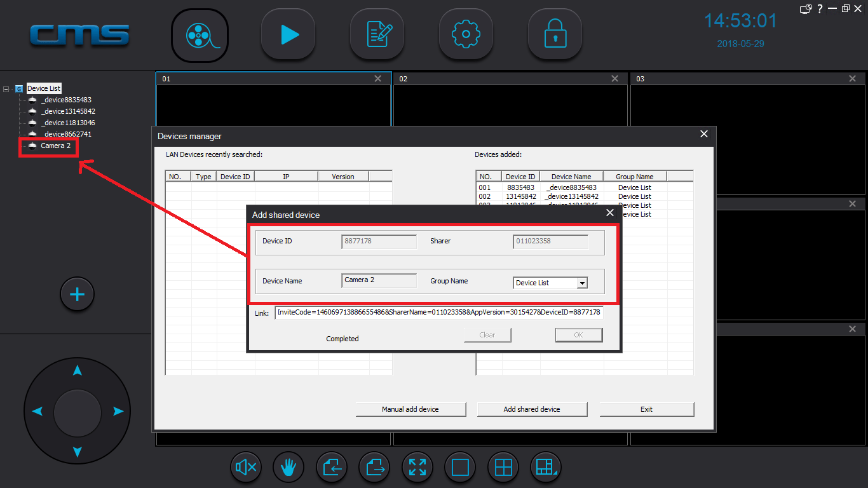Screen dimensions: 868x488
Task: Select the four-view grid layout icon
Action: [503, 468]
